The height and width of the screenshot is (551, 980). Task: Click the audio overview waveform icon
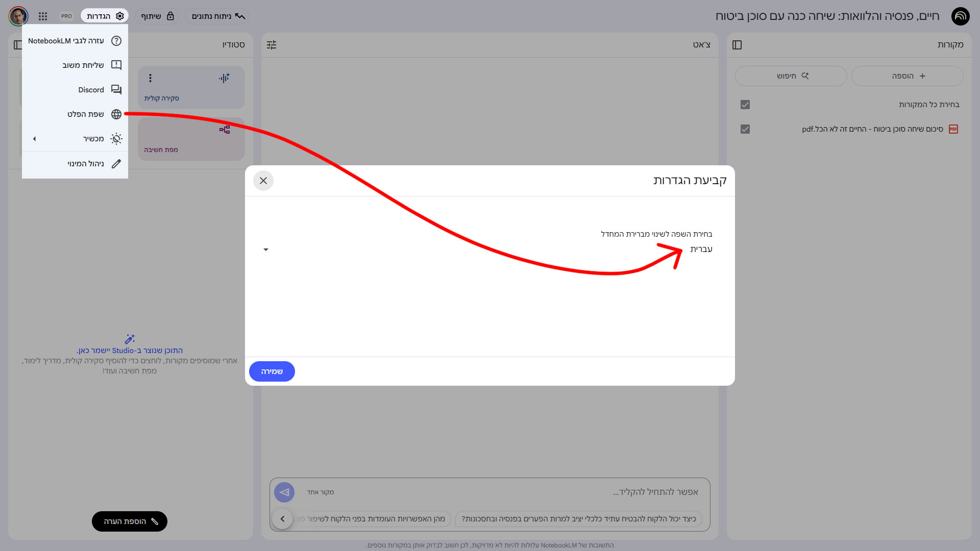pos(224,78)
